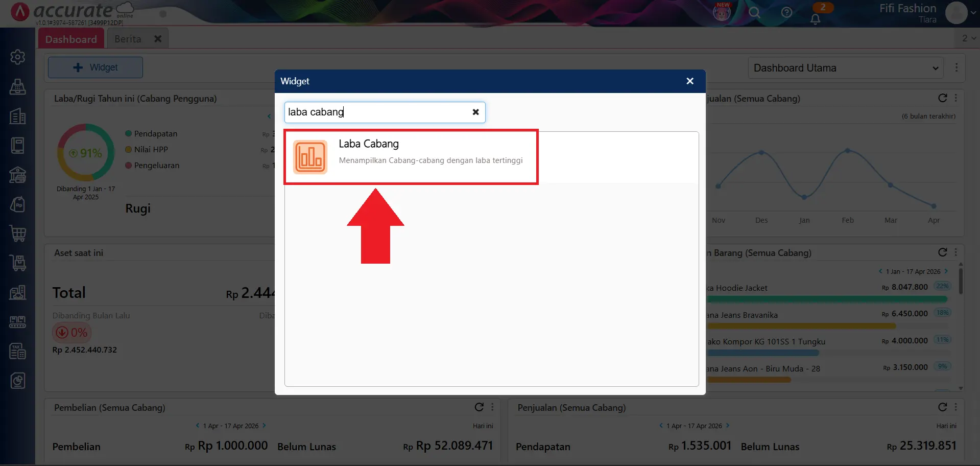This screenshot has width=980, height=466.
Task: Go to next period in Barang widget
Action: click(946, 271)
